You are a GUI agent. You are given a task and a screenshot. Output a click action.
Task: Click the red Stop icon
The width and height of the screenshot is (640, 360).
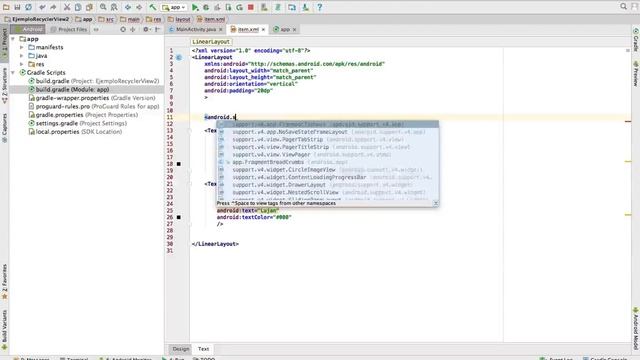point(251,7)
